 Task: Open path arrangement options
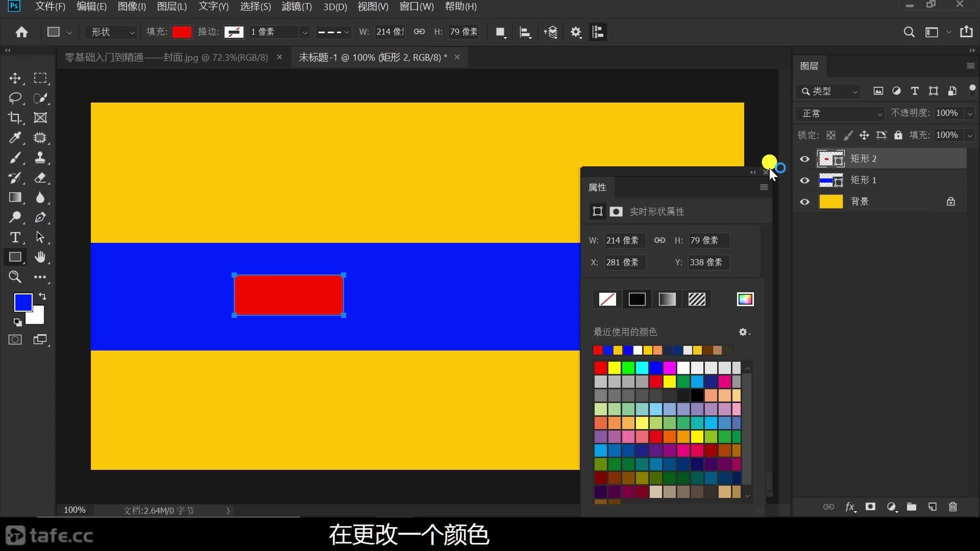(551, 32)
